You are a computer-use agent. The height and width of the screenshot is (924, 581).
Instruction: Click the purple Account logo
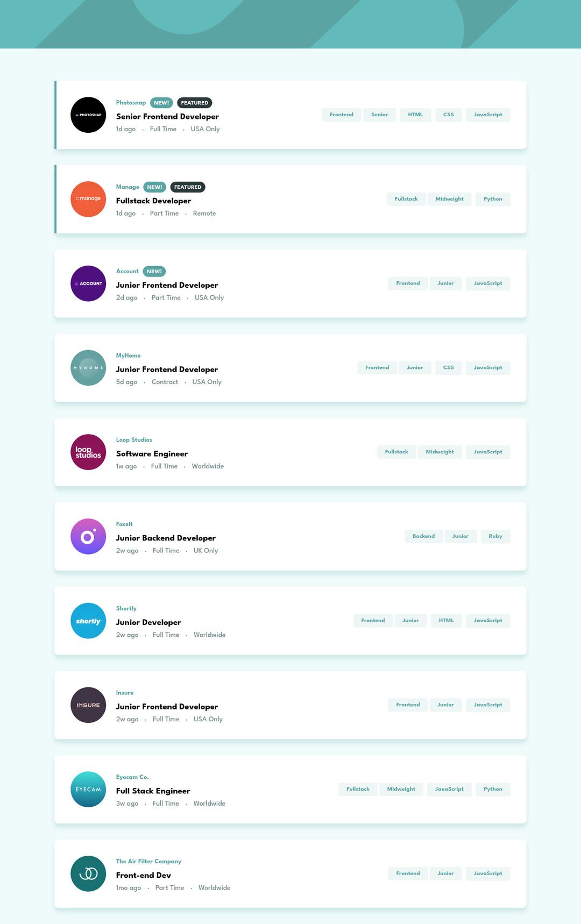[88, 283]
